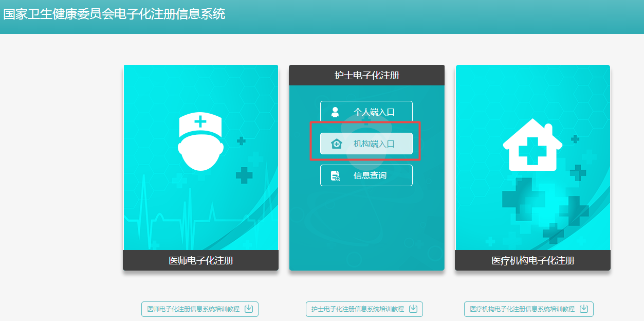
Task: Click the document search icon in 信息查询
Action: (x=336, y=175)
